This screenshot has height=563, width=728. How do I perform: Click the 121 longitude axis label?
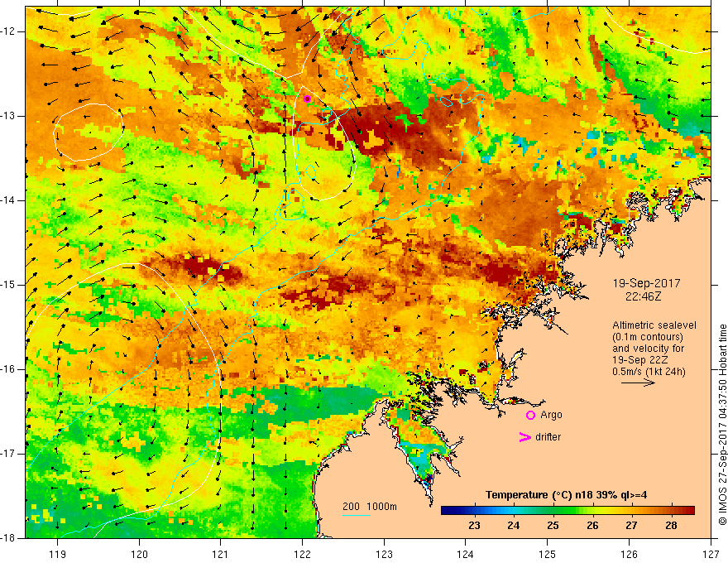click(221, 554)
